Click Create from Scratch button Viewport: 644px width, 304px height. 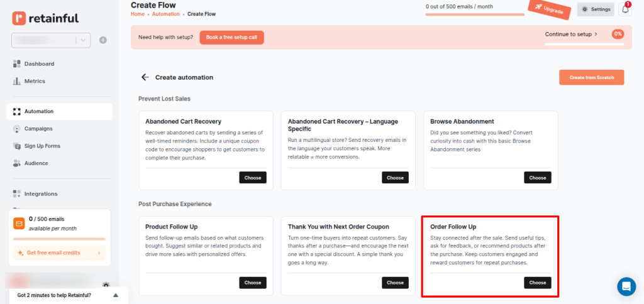coord(591,77)
